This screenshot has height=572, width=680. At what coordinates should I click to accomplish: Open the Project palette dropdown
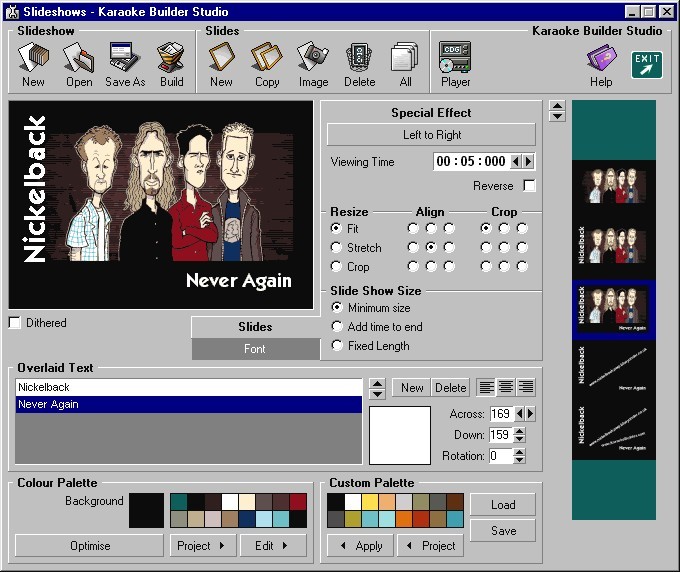204,546
